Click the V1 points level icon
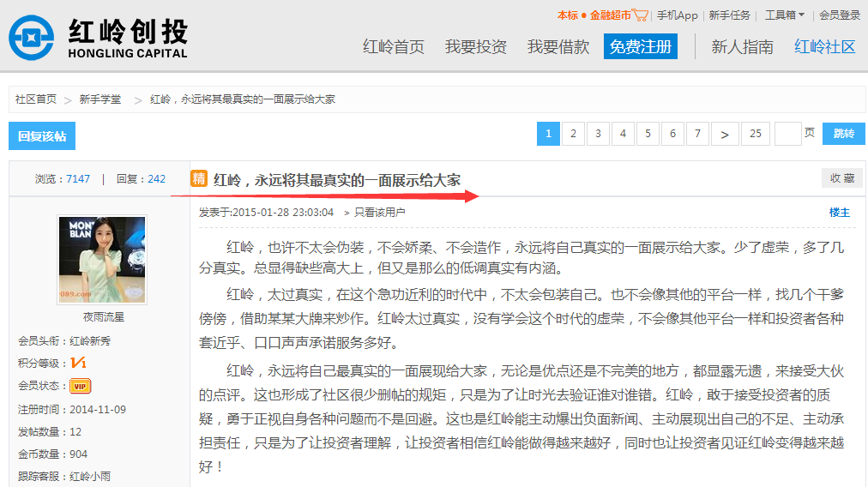Screen dimensions: 868x487 (x=79, y=363)
